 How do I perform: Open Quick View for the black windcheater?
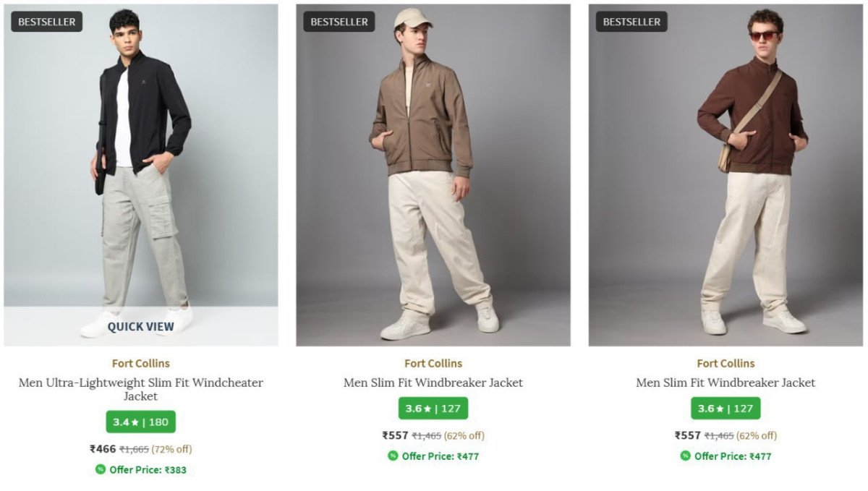point(141,327)
